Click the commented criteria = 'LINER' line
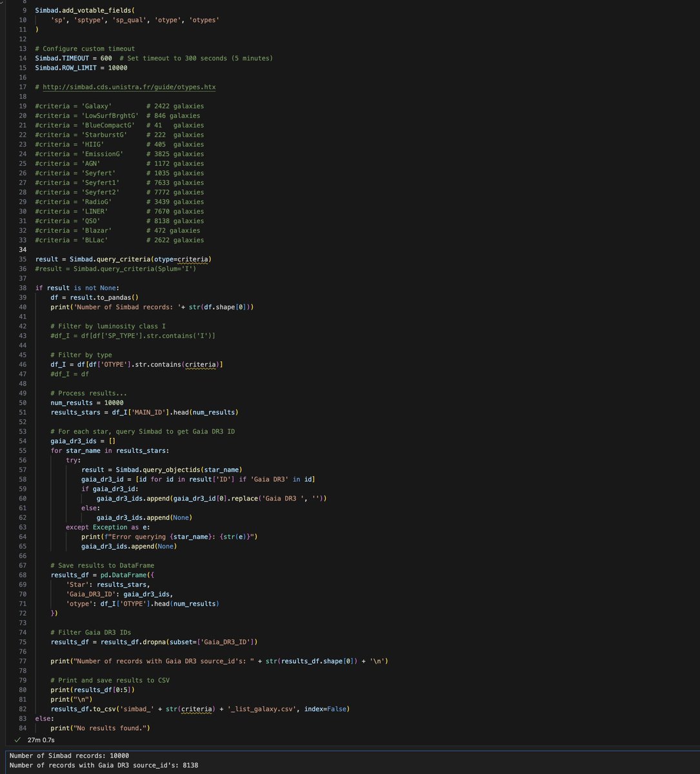 click(119, 212)
